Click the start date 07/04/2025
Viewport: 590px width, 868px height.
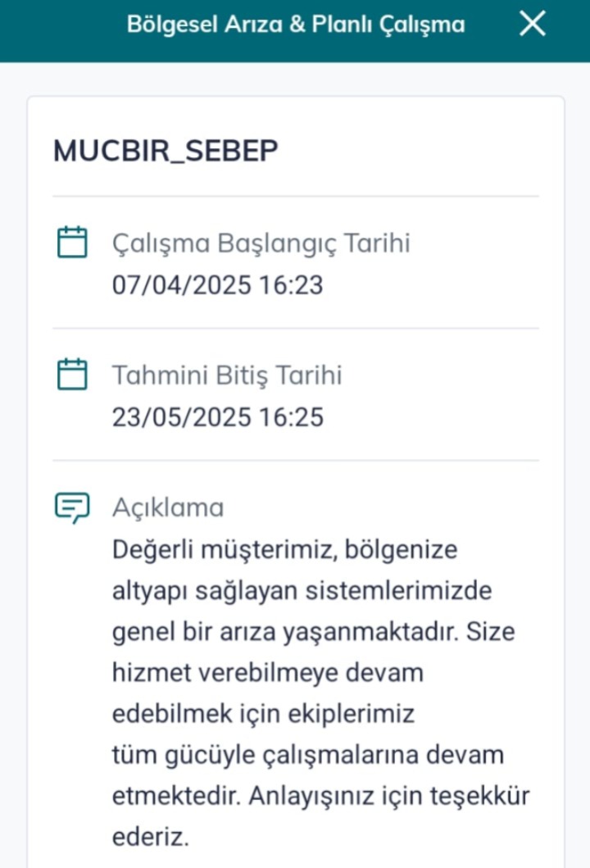tap(180, 285)
